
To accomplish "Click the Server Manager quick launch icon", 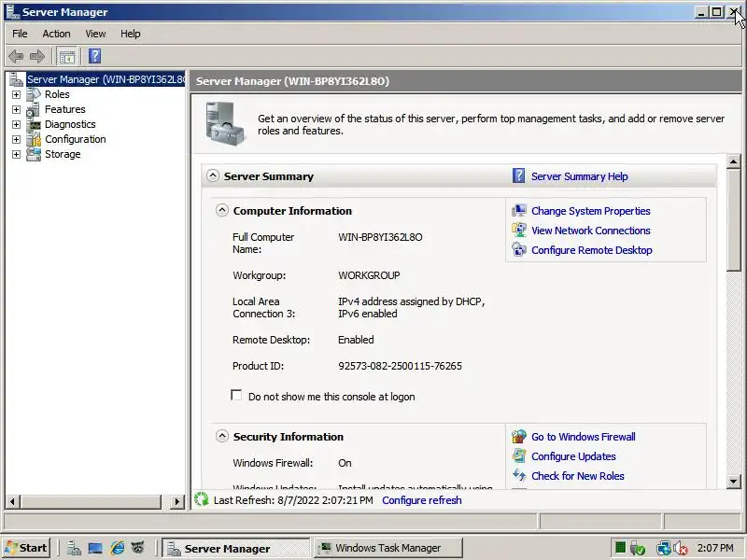I will pos(74,548).
